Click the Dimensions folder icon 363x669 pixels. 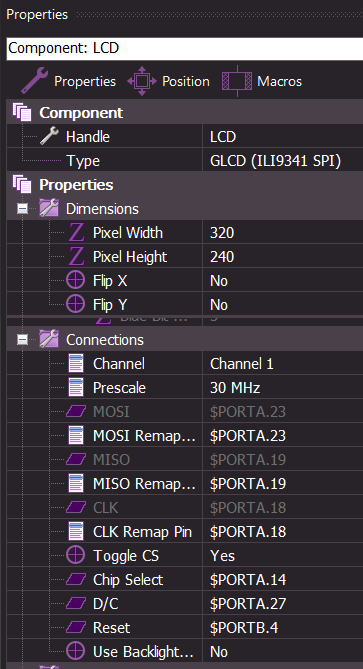click(x=49, y=209)
